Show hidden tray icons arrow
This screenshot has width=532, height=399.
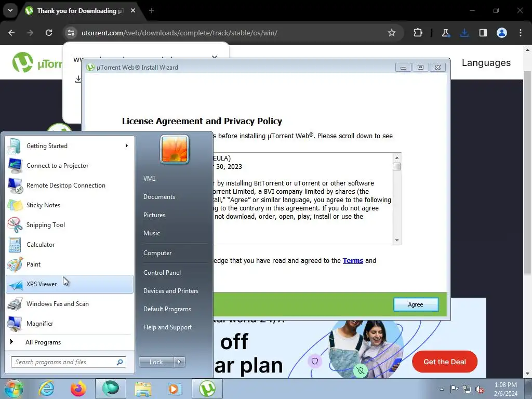[x=442, y=389]
